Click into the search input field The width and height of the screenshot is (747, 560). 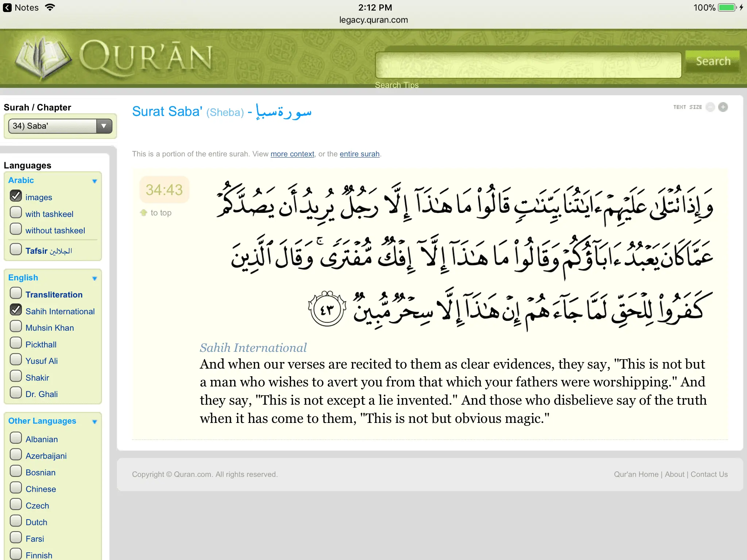tap(528, 65)
